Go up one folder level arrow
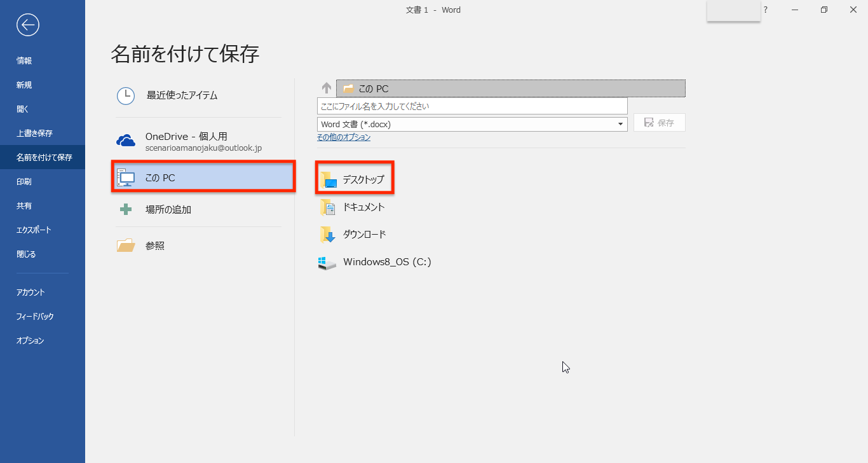868x463 pixels. (326, 88)
